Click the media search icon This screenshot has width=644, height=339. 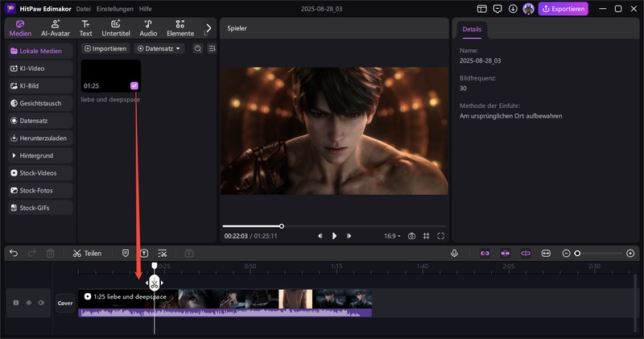tap(197, 48)
